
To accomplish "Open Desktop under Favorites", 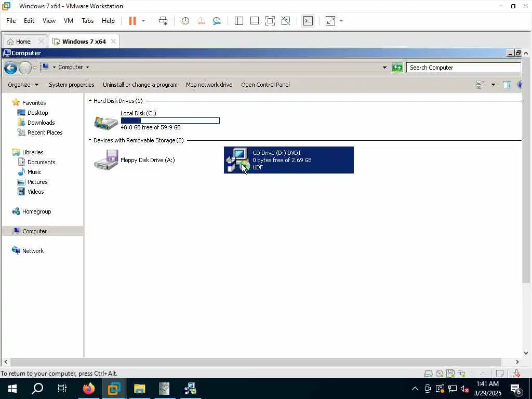I will [37, 113].
